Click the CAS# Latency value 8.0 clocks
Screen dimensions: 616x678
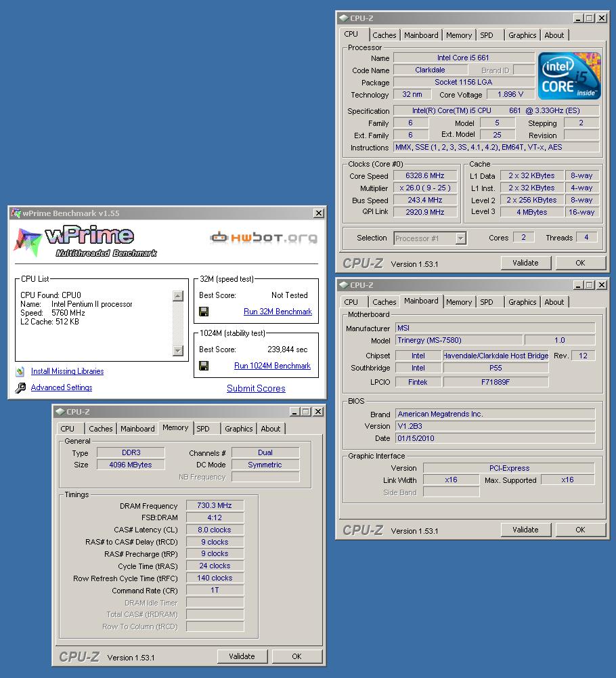click(x=215, y=530)
